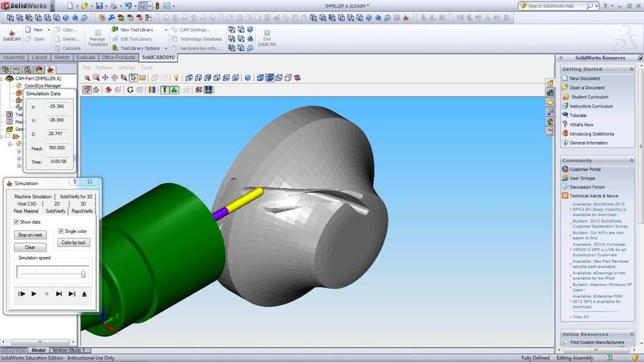Open the New dropdown arrow in ribbon

pyautogui.click(x=48, y=30)
